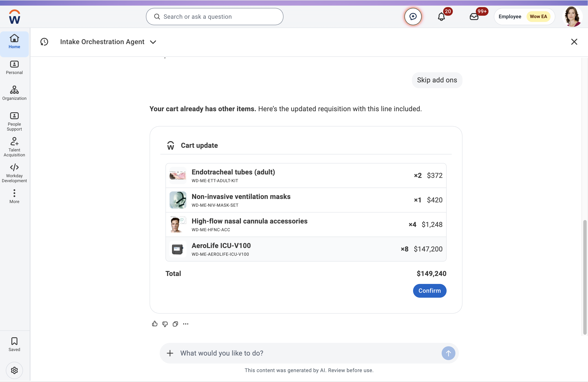Screen dimensions: 588x382
Task: Click the Workday logo
Action: click(x=15, y=17)
